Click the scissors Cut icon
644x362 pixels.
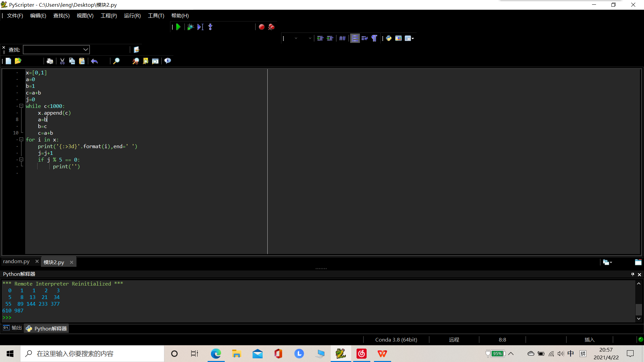pos(62,61)
